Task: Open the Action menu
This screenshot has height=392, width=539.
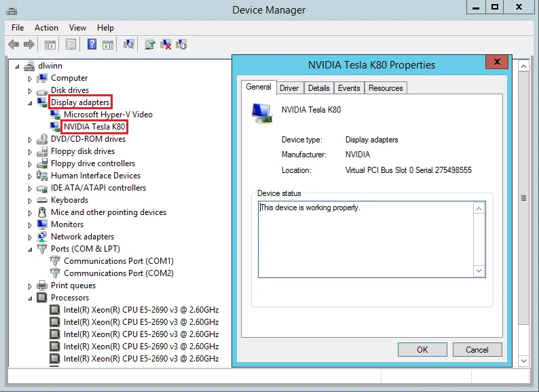Action: tap(46, 28)
